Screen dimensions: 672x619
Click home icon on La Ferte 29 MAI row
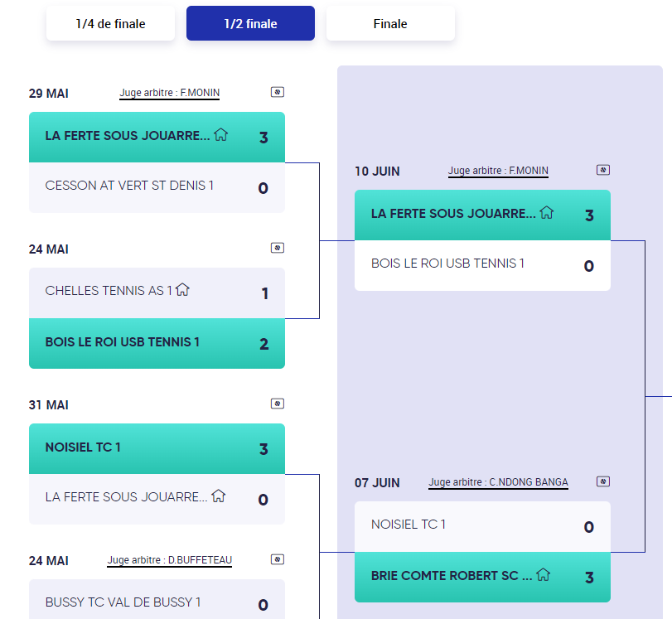tap(221, 134)
